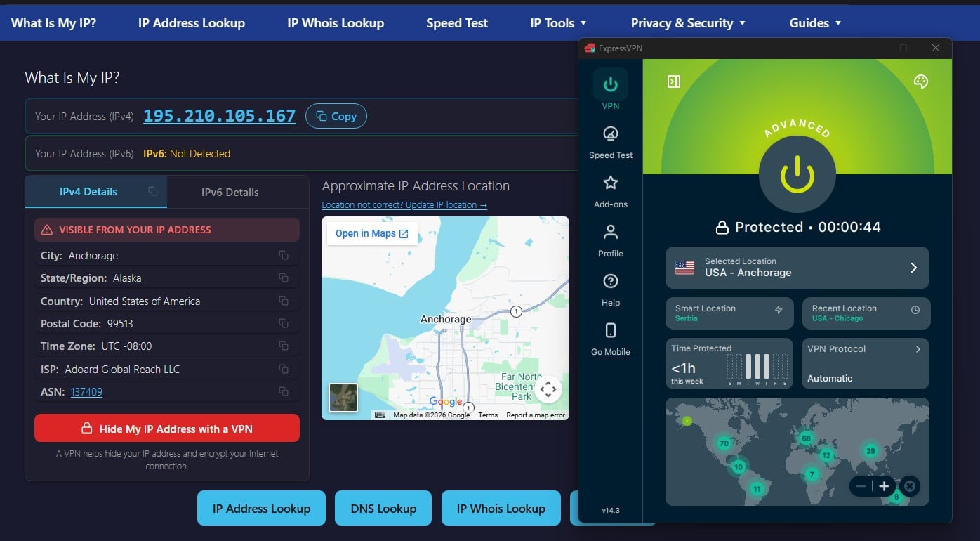Open What Is My IP? nav item

54,22
